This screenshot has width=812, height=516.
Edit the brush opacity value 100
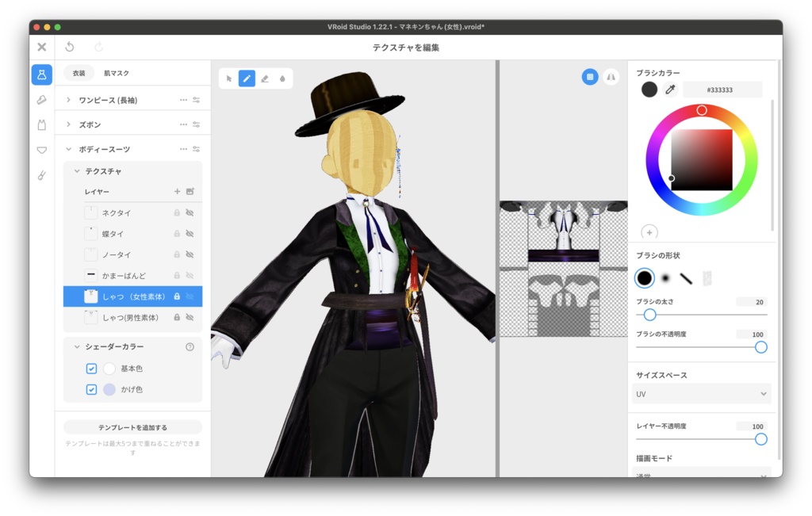[753, 334]
